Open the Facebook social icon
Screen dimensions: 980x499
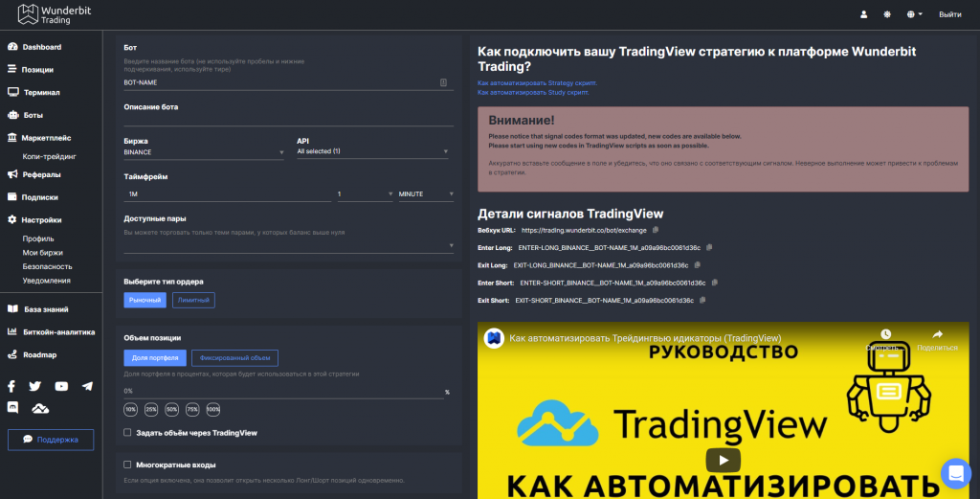[11, 386]
